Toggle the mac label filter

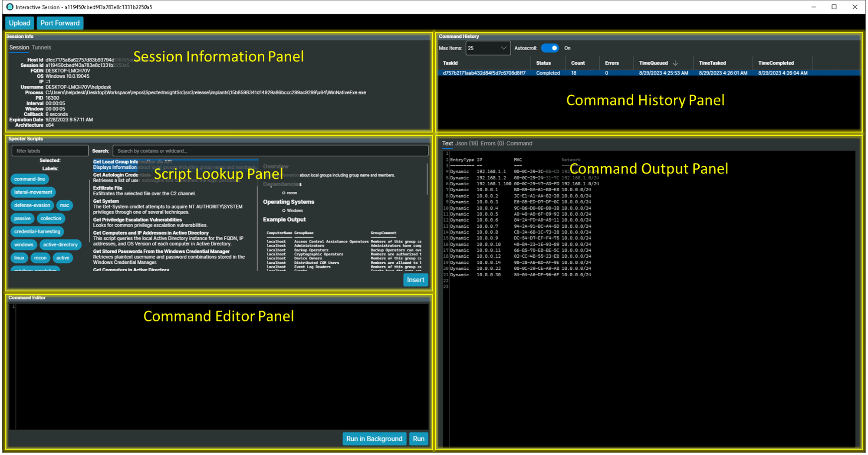pyautogui.click(x=65, y=206)
